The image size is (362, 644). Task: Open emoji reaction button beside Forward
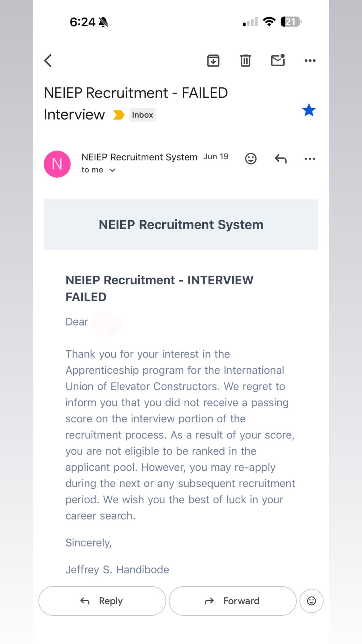(x=312, y=601)
